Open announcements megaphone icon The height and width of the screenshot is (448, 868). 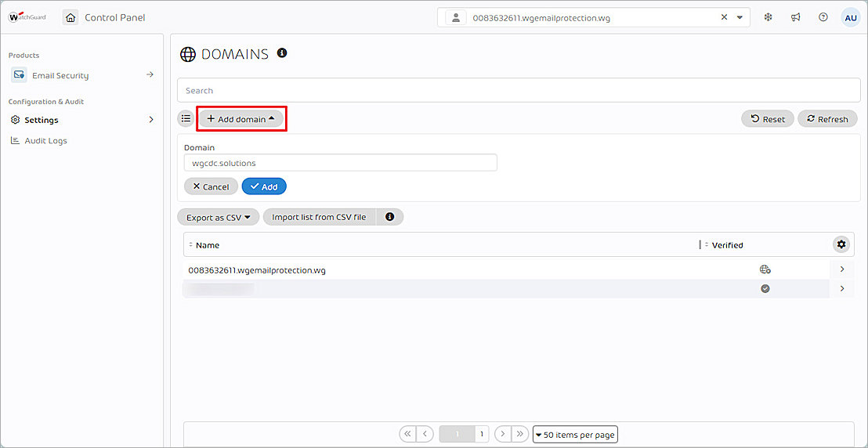(795, 17)
